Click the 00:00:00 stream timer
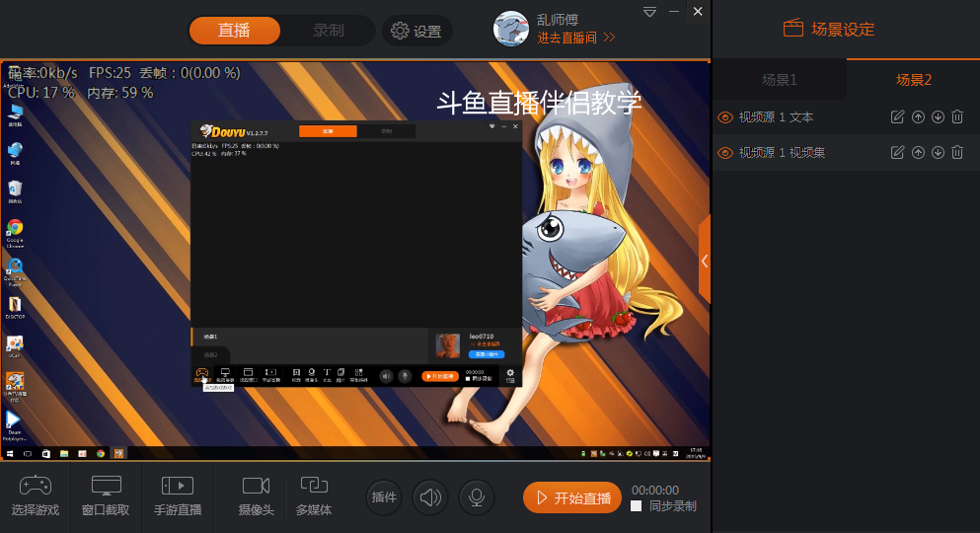Image resolution: width=980 pixels, height=533 pixels. coord(655,490)
